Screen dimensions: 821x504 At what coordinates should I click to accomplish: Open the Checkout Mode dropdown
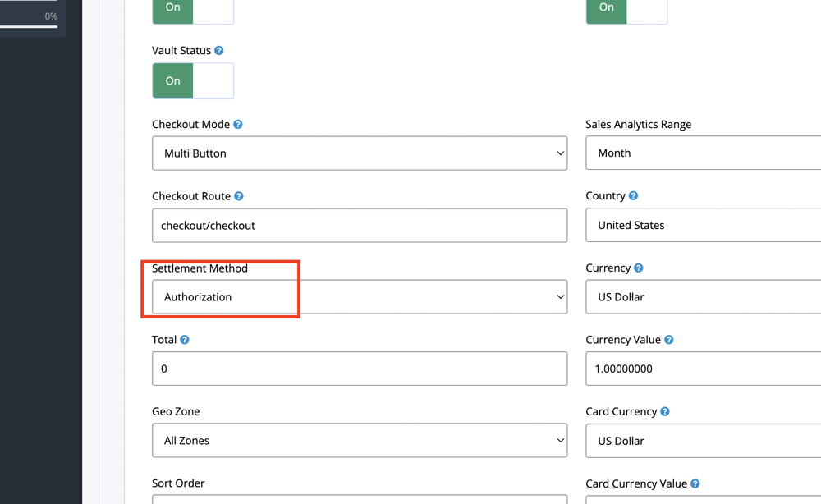tap(360, 153)
